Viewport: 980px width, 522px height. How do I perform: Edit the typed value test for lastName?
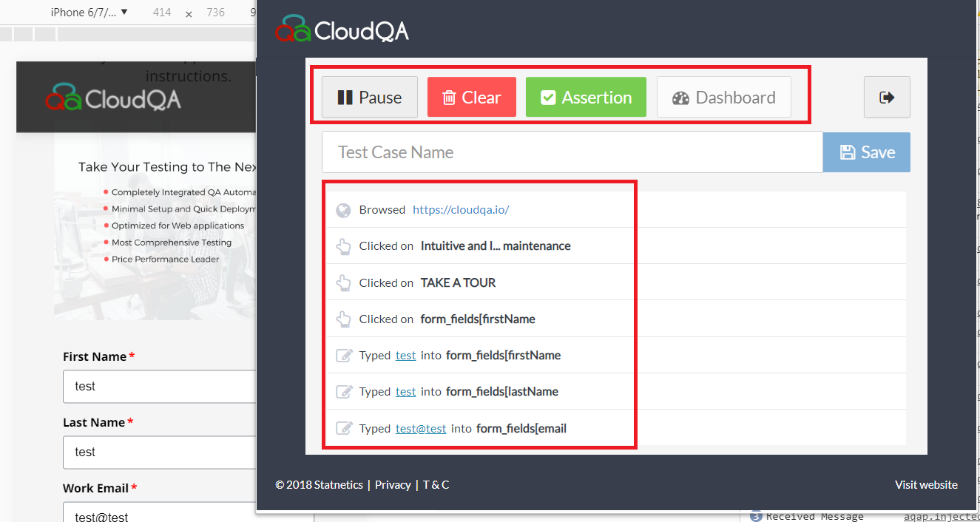(x=406, y=392)
